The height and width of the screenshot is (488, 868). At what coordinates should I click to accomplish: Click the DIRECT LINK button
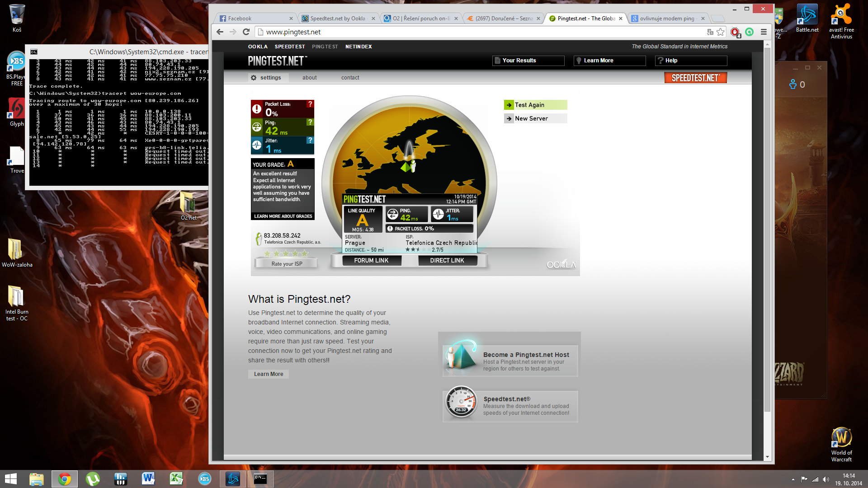coord(447,260)
